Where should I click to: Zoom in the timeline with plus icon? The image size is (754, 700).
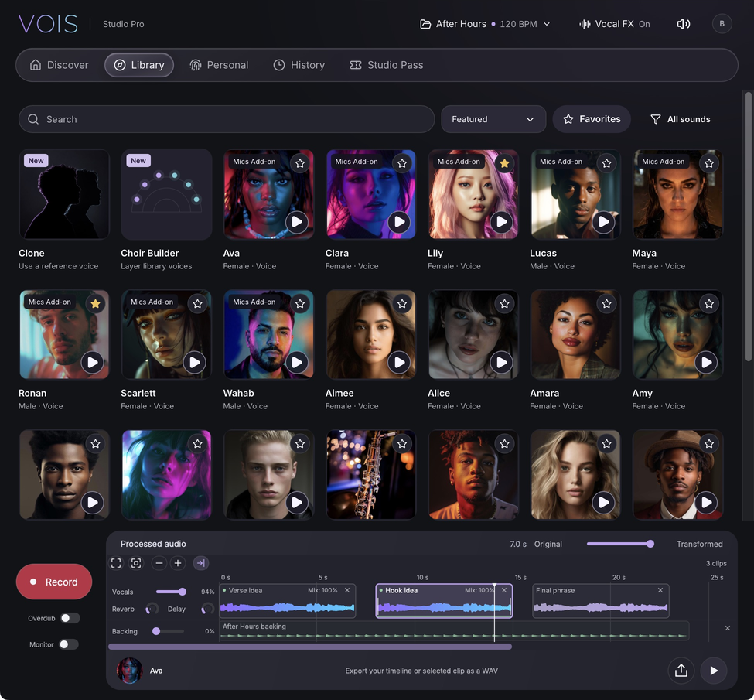coord(178,563)
